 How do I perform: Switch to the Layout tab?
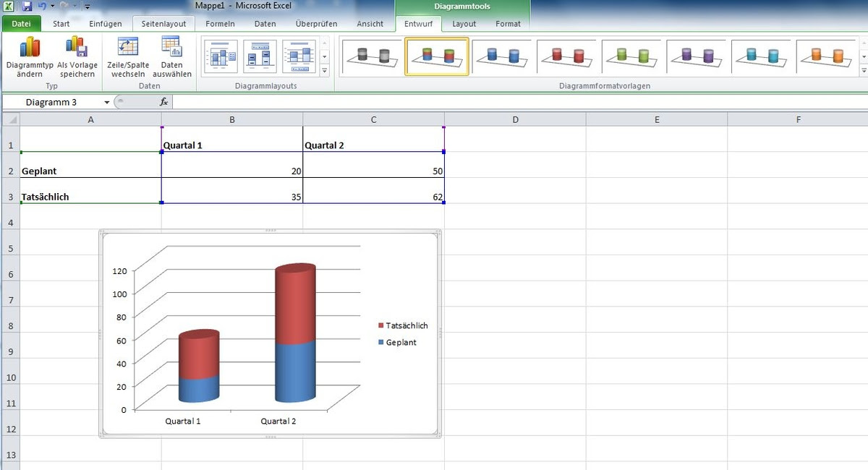[464, 24]
